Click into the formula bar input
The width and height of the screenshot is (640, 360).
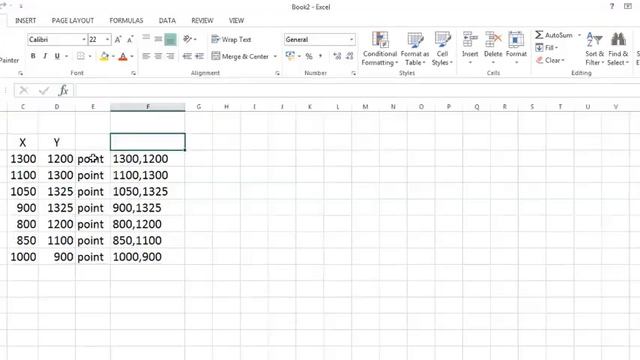pos(357,90)
